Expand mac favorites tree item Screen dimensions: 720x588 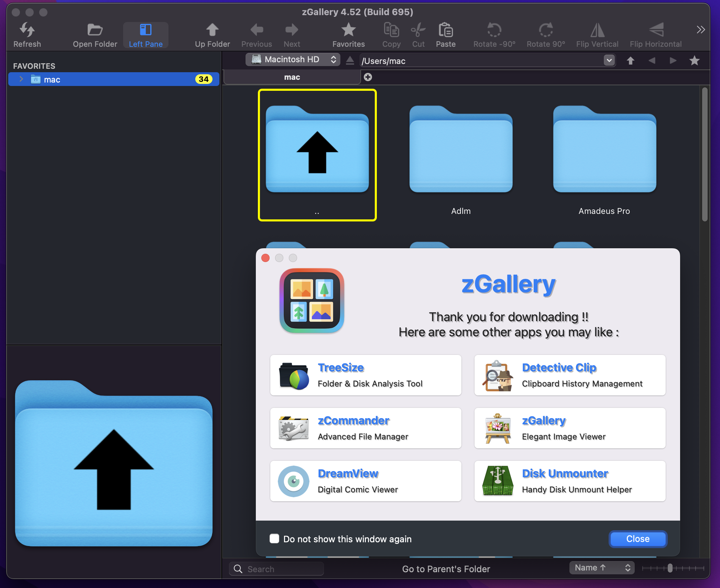[21, 79]
